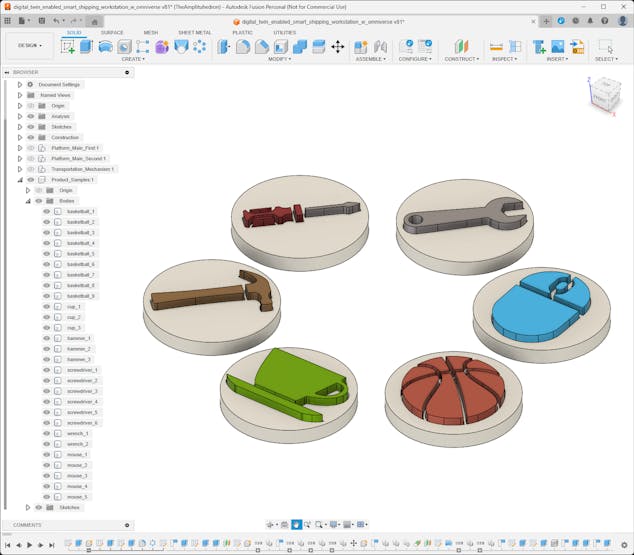The width and height of the screenshot is (634, 555).
Task: Collapse the Bodies folder
Action: (x=28, y=201)
